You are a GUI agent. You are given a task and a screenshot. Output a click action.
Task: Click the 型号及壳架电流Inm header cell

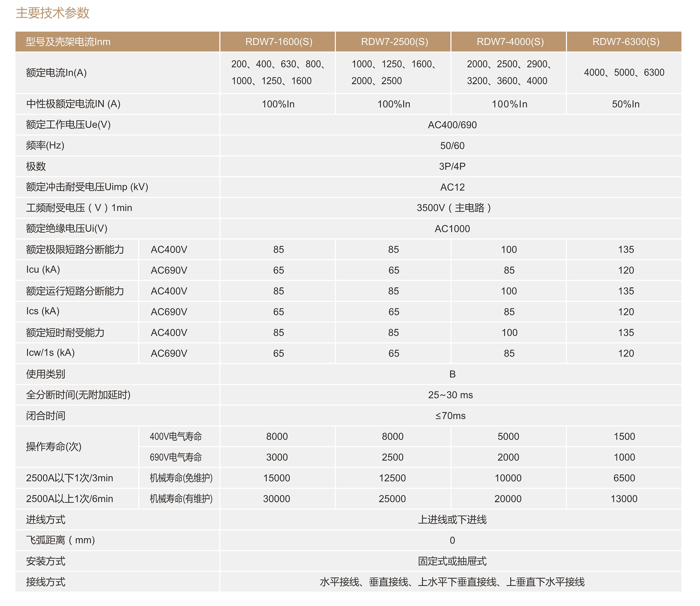(68, 42)
